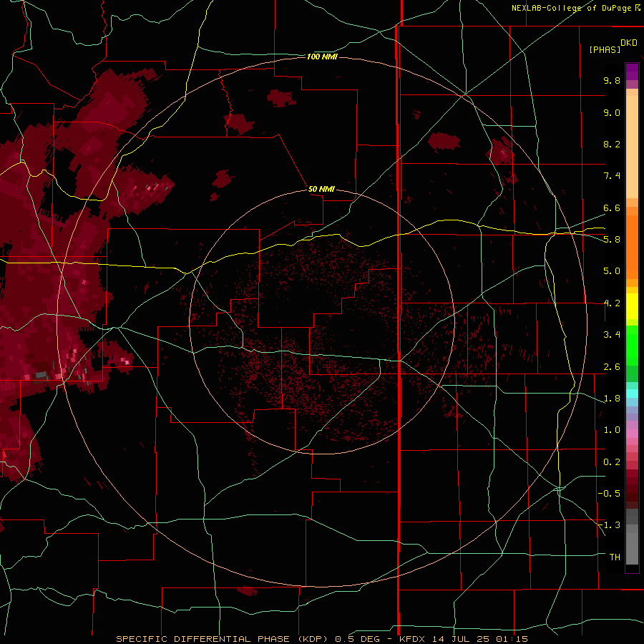The height and width of the screenshot is (644, 644).
Task: Click the KFDX 14 JUL 25 01:15 timestamp
Action: [463, 639]
